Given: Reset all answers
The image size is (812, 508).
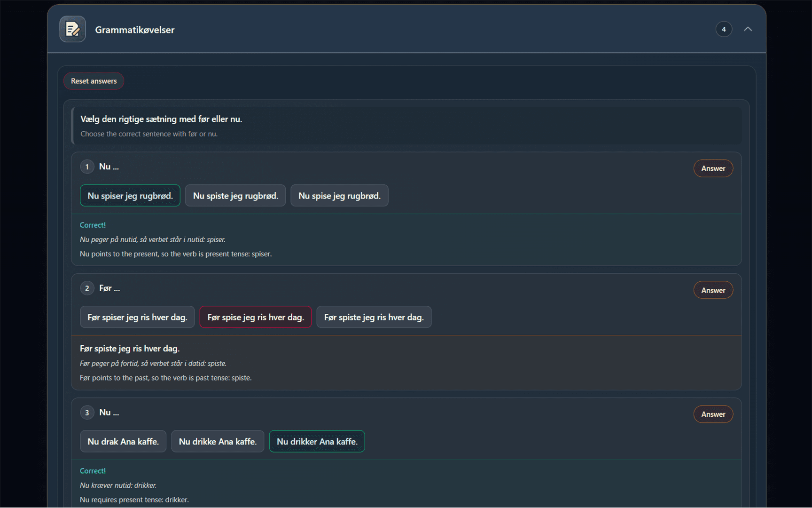Looking at the screenshot, I should click(94, 81).
